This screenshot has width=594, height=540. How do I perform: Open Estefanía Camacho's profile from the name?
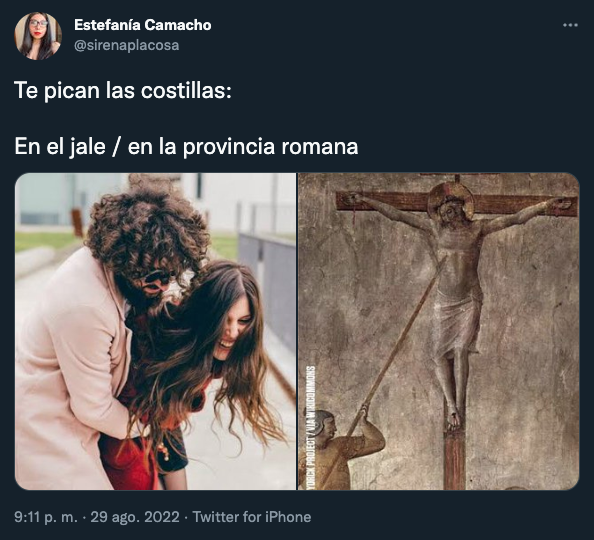tap(142, 25)
